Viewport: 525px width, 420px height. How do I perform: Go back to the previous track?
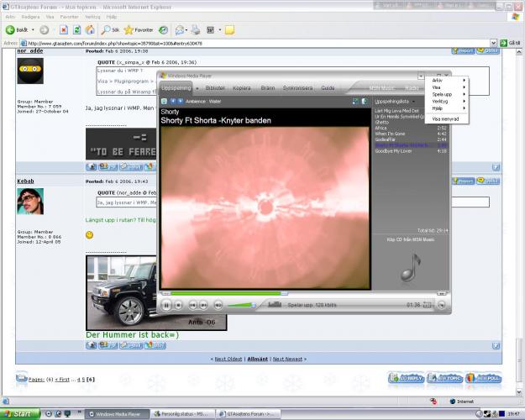tap(192, 305)
